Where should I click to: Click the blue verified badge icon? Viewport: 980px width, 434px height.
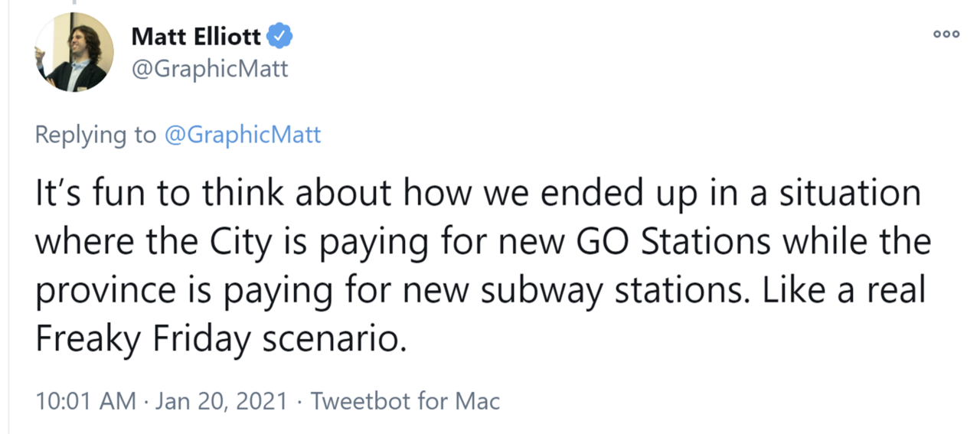tap(279, 34)
